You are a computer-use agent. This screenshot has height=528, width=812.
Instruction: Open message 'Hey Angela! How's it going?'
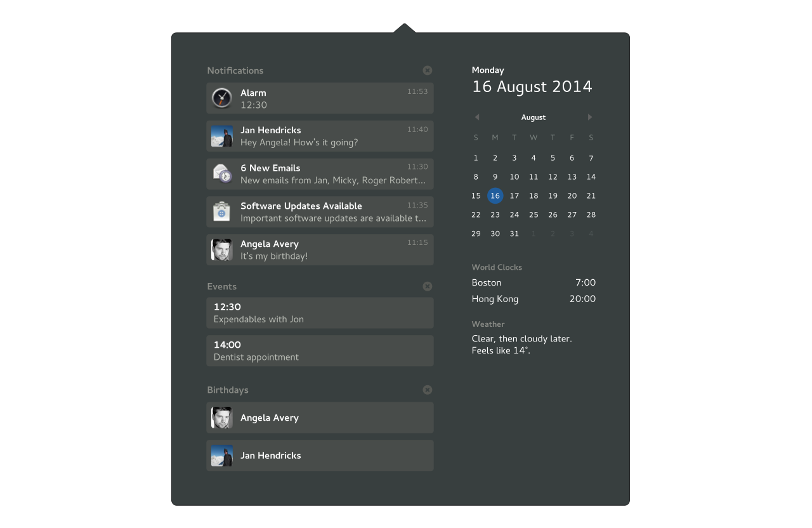320,136
